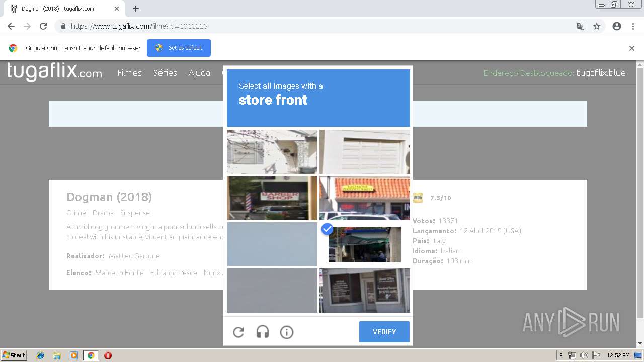The image size is (644, 362).
Task: Click the tugaflix.blue address link
Action: pyautogui.click(x=601, y=73)
